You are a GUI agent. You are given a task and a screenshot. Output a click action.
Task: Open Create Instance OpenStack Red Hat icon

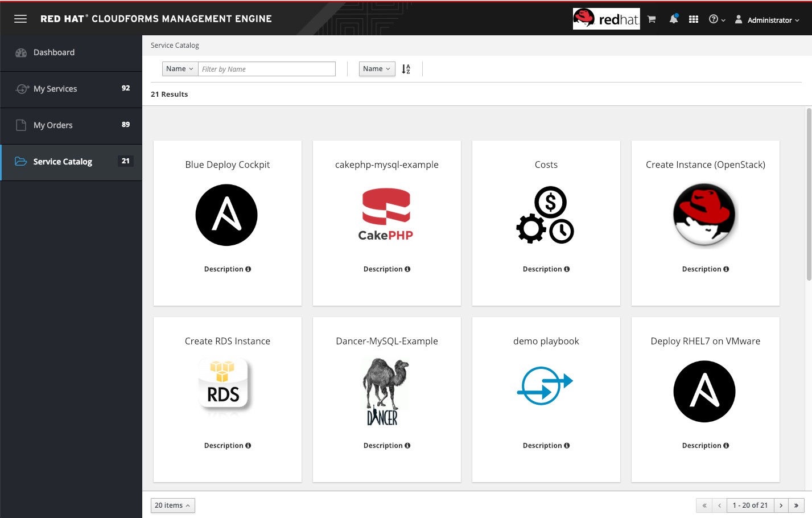[x=704, y=215]
